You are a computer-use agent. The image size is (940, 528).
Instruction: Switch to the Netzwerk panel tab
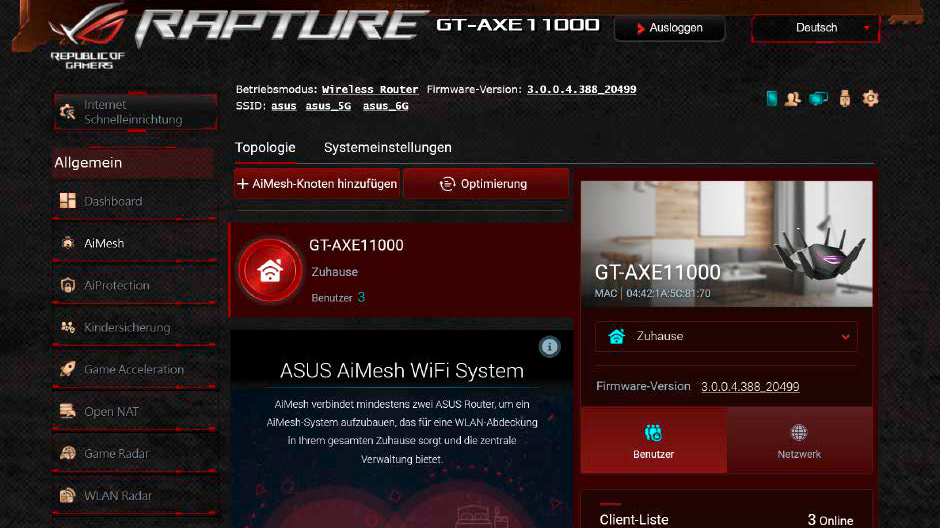click(x=799, y=441)
